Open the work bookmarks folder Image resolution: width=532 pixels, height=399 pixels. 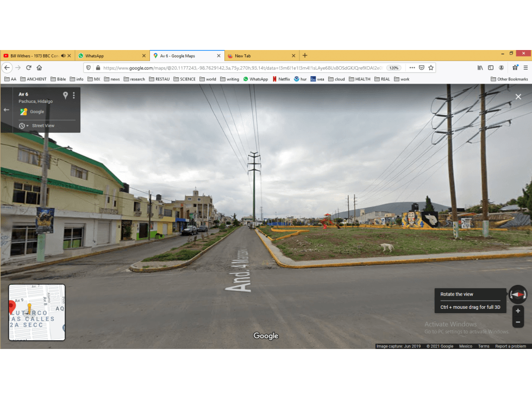tap(402, 79)
